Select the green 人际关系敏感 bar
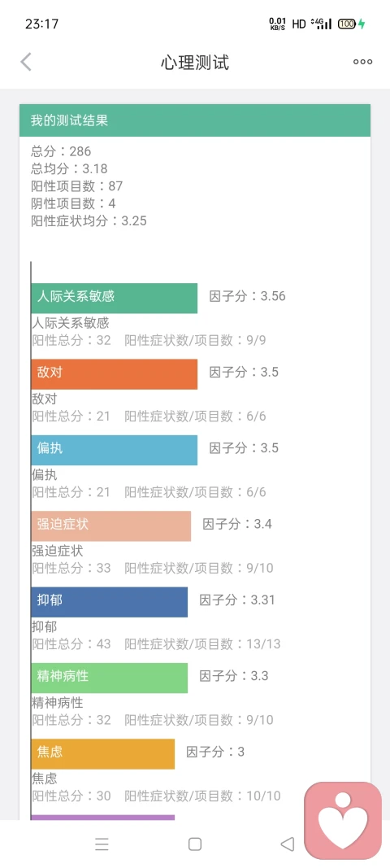390x868 pixels. pyautogui.click(x=115, y=299)
